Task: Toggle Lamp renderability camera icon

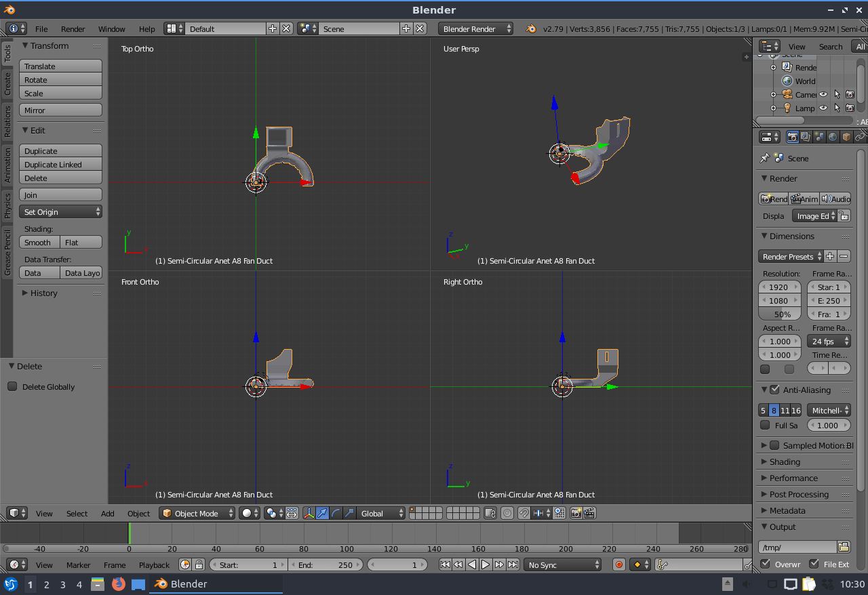Action: tap(850, 108)
